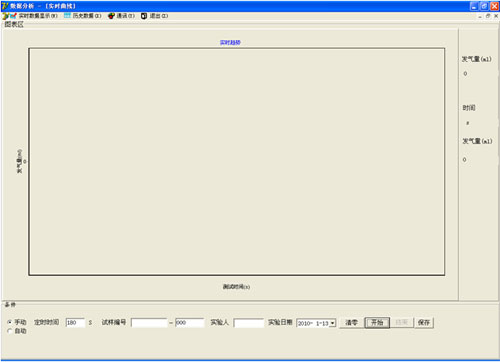Screen dimensions: 500x362
Task: Click the realtime data display chart icon
Action: pyautogui.click(x=13, y=16)
